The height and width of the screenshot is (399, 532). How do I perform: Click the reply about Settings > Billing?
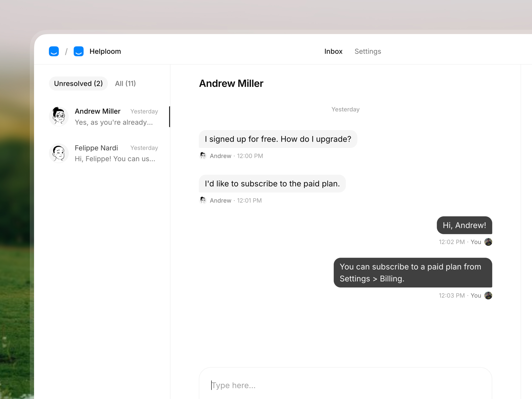[x=413, y=273]
